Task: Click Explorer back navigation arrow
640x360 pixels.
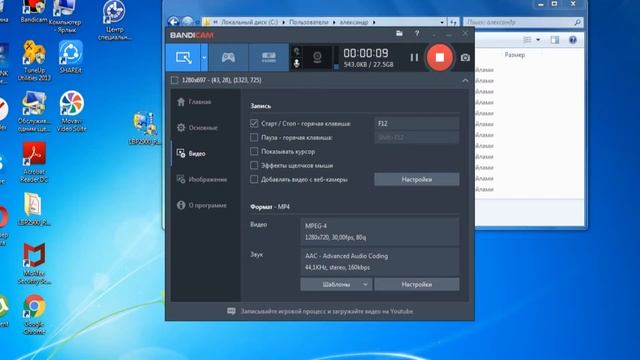Action: pos(173,22)
